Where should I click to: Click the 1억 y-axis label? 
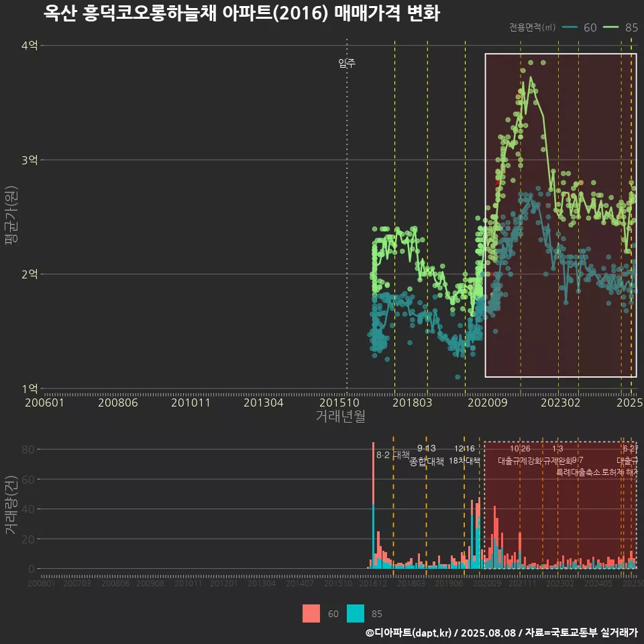pos(30,388)
